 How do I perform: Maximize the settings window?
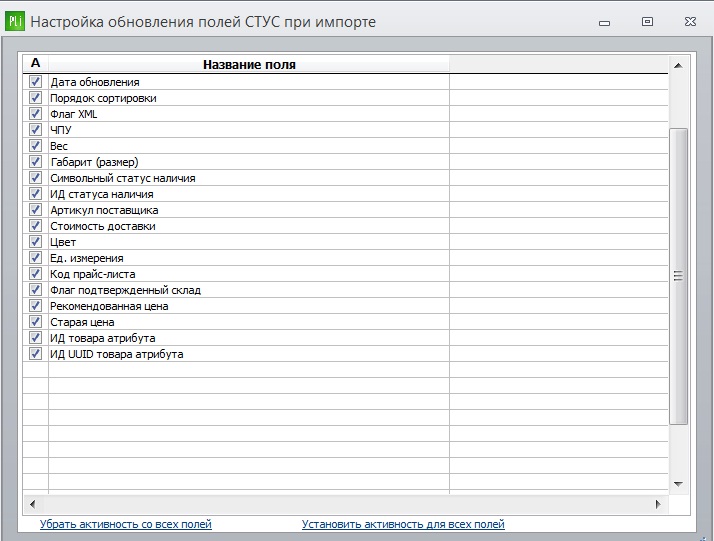(x=647, y=21)
